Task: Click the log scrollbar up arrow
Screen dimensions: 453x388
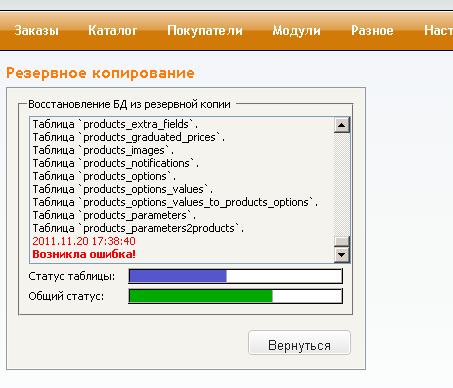Action: point(342,125)
